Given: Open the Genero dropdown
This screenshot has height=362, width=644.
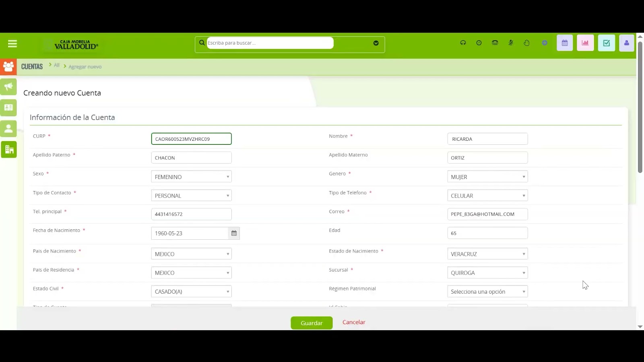Looking at the screenshot, I should (x=487, y=177).
